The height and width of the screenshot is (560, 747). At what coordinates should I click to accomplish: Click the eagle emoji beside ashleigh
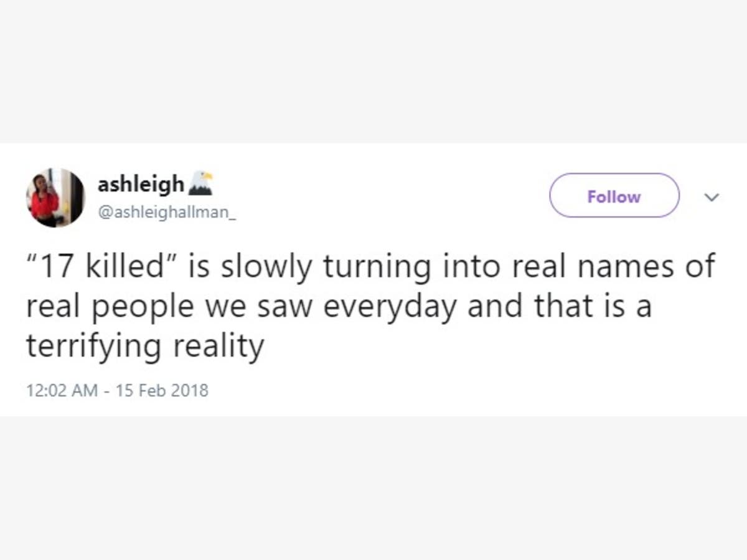pos(200,183)
